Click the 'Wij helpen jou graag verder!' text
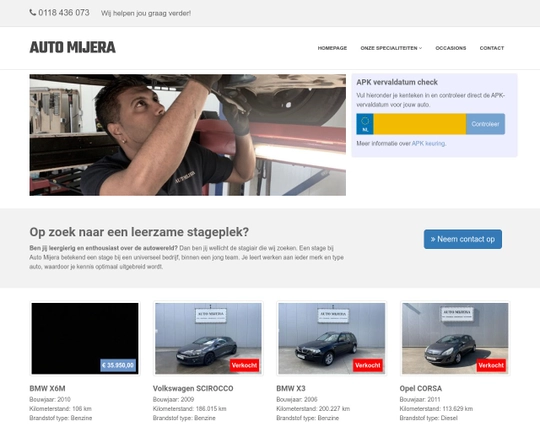 click(146, 13)
